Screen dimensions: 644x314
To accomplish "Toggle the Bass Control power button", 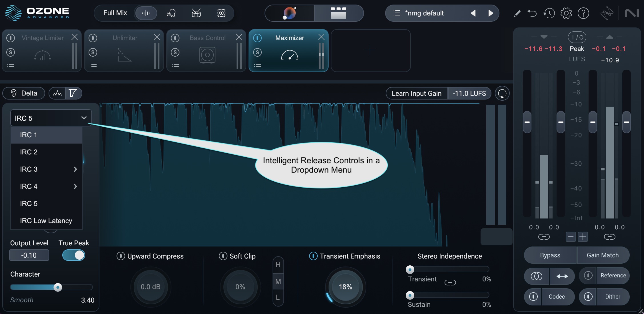I will [x=175, y=38].
